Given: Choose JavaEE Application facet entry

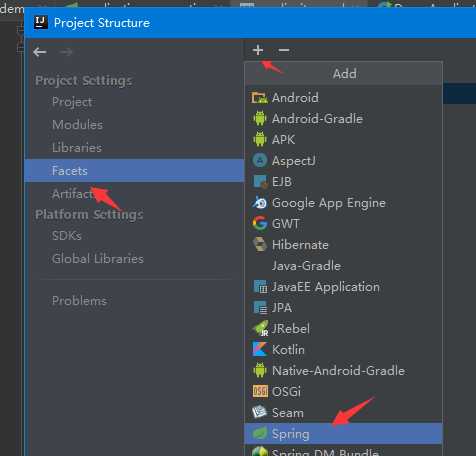Looking at the screenshot, I should (343, 287).
